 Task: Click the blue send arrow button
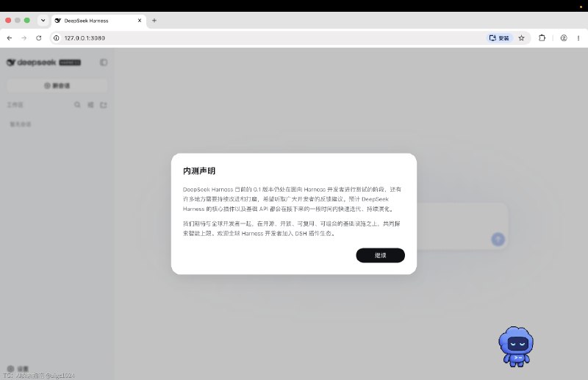[x=498, y=240]
